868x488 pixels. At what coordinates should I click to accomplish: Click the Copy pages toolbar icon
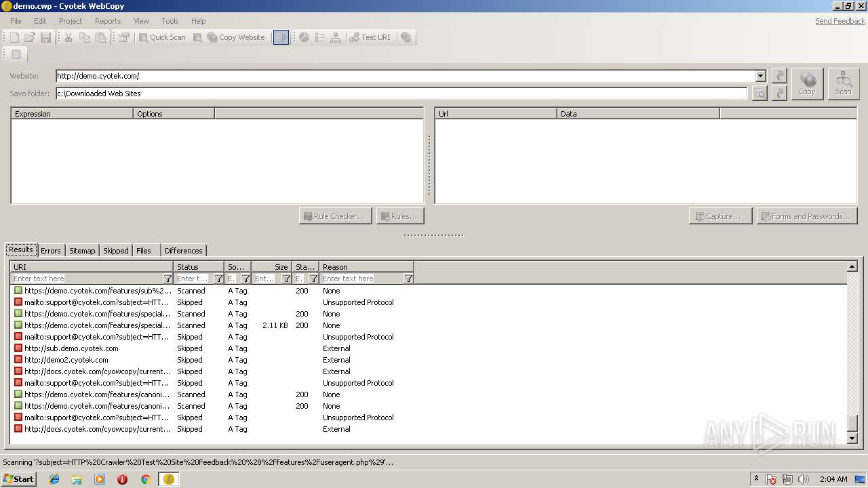[84, 37]
